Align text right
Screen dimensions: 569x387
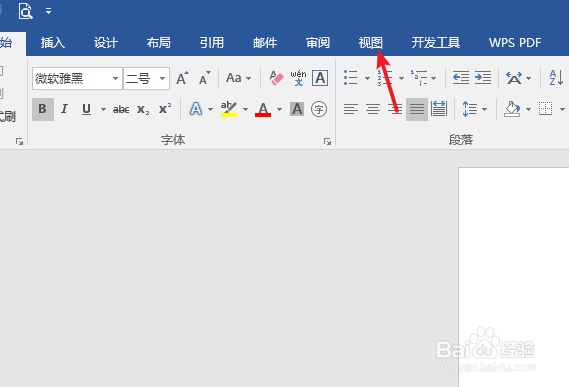(394, 109)
